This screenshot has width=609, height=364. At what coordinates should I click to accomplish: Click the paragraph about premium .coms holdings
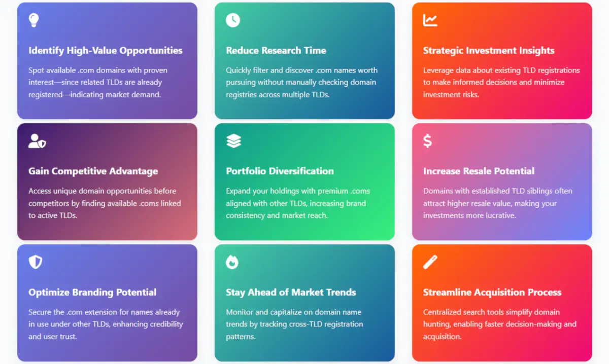click(x=297, y=203)
